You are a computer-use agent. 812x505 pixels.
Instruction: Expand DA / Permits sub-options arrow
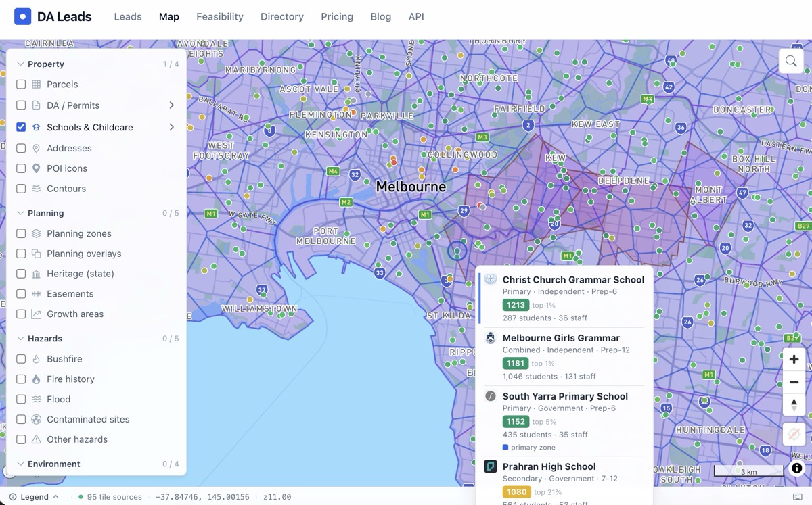(x=171, y=105)
